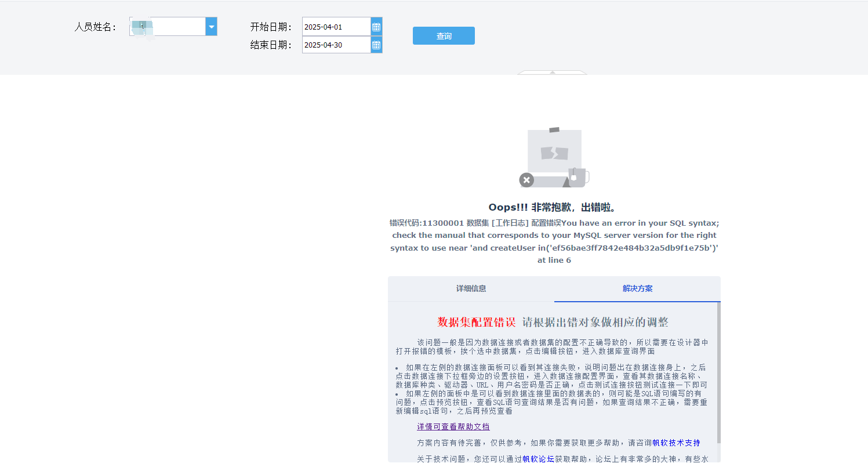Image resolution: width=868 pixels, height=474 pixels.
Task: Collapse the parameter panel with the arrow handle
Action: [553, 73]
